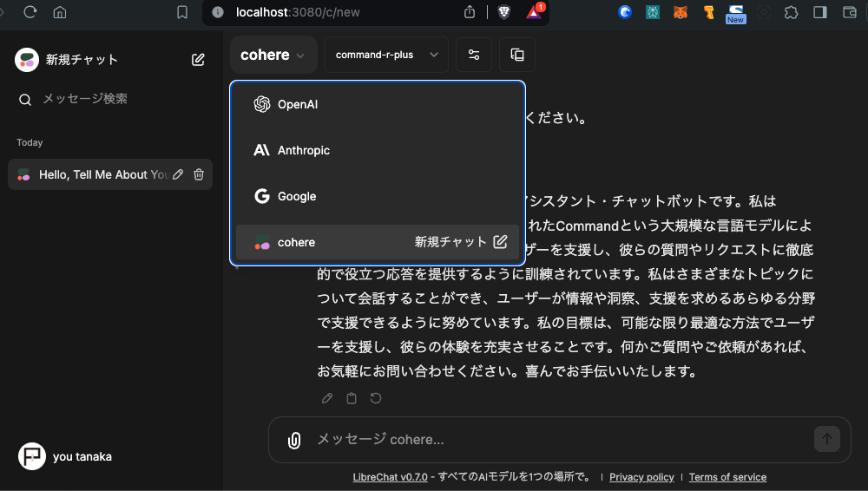Share page icon in address bar

470,12
